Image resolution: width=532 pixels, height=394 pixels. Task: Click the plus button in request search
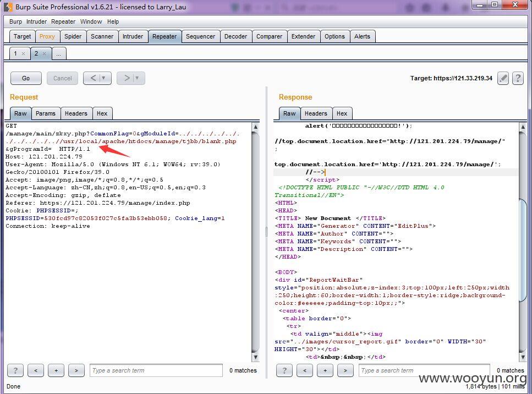[x=56, y=370]
